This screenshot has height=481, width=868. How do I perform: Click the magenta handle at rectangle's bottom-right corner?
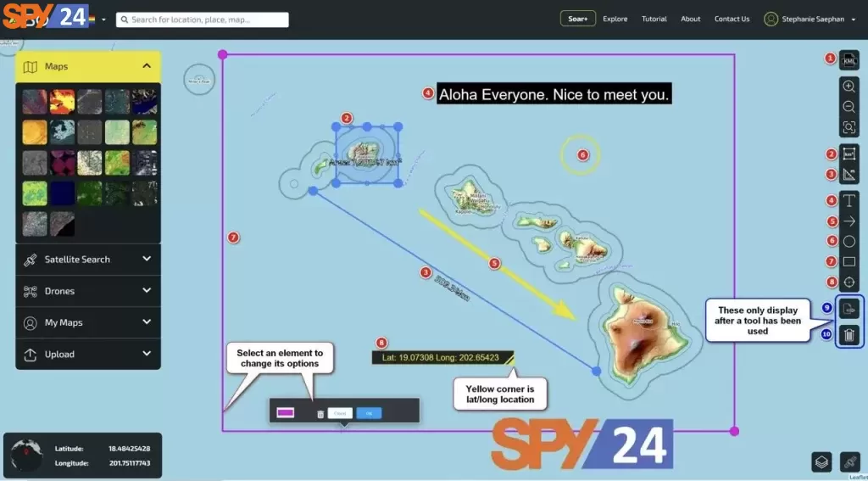tap(734, 431)
